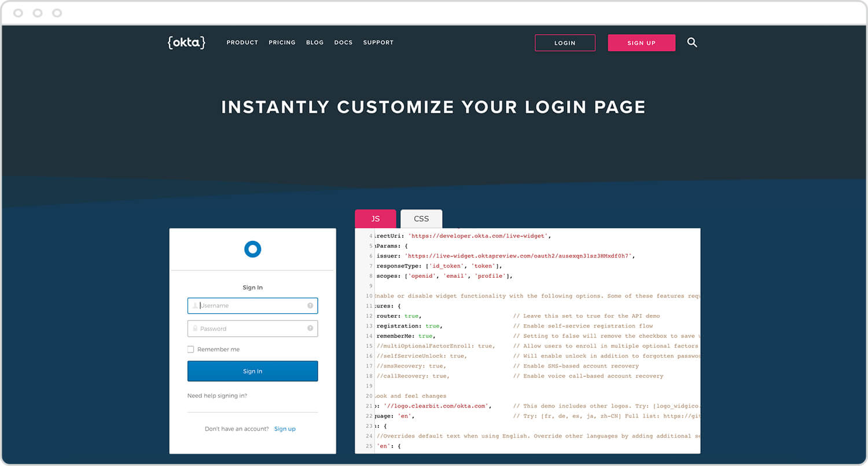Click the Password field help icon
Screen dimensions: 868x466
pos(310,329)
